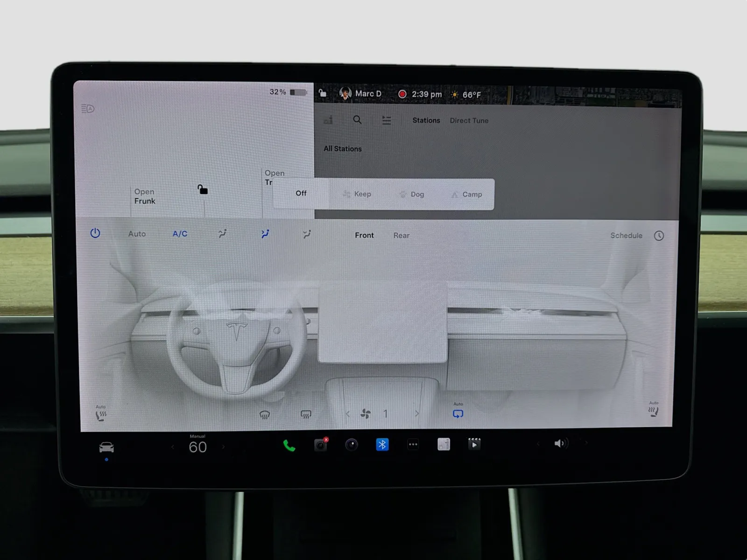The image size is (747, 560).
Task: Enable Auto climate mode
Action: pos(137,234)
